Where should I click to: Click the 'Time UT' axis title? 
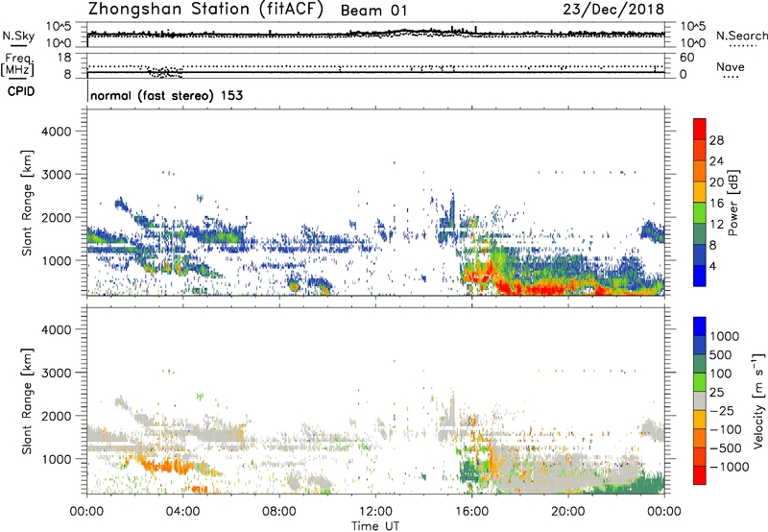(375, 526)
